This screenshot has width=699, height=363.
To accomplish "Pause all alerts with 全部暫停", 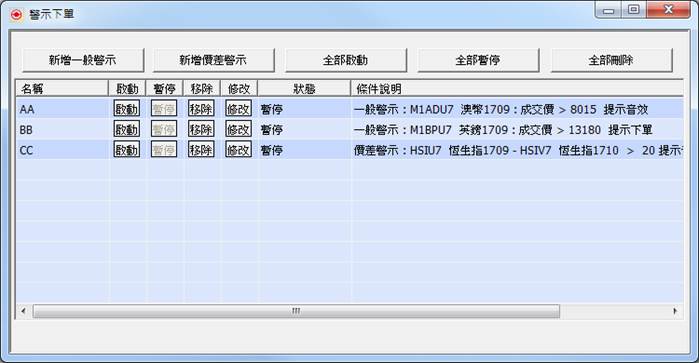I will pyautogui.click(x=478, y=60).
